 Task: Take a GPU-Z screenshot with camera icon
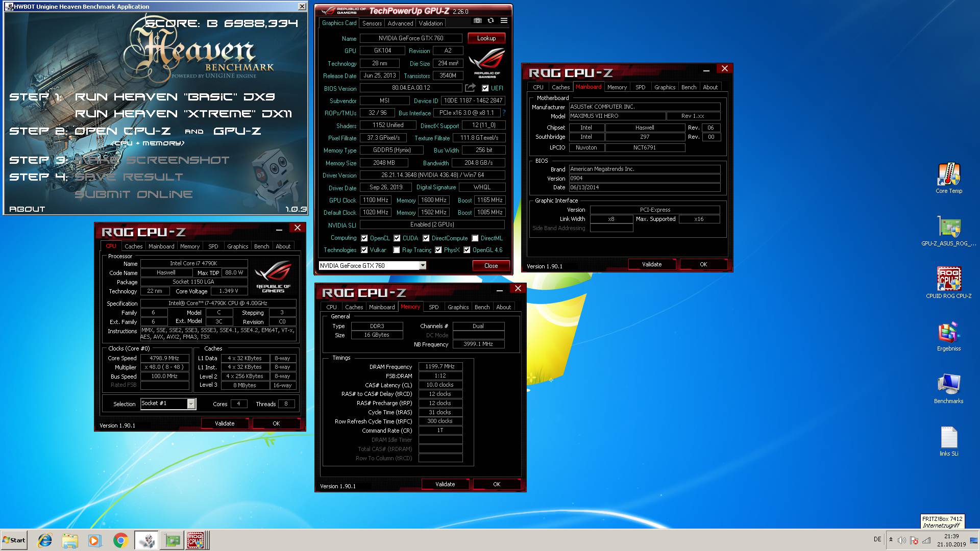[x=477, y=21]
